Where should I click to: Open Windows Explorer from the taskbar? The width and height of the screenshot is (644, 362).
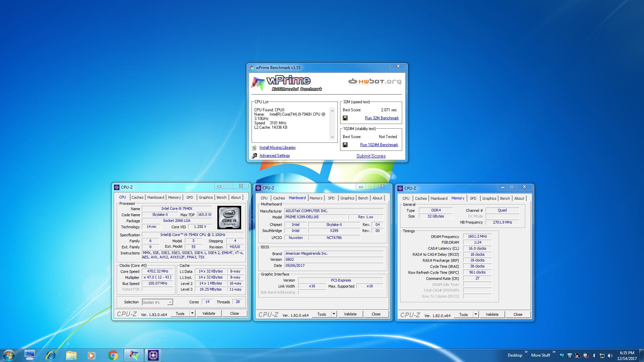[x=71, y=355]
